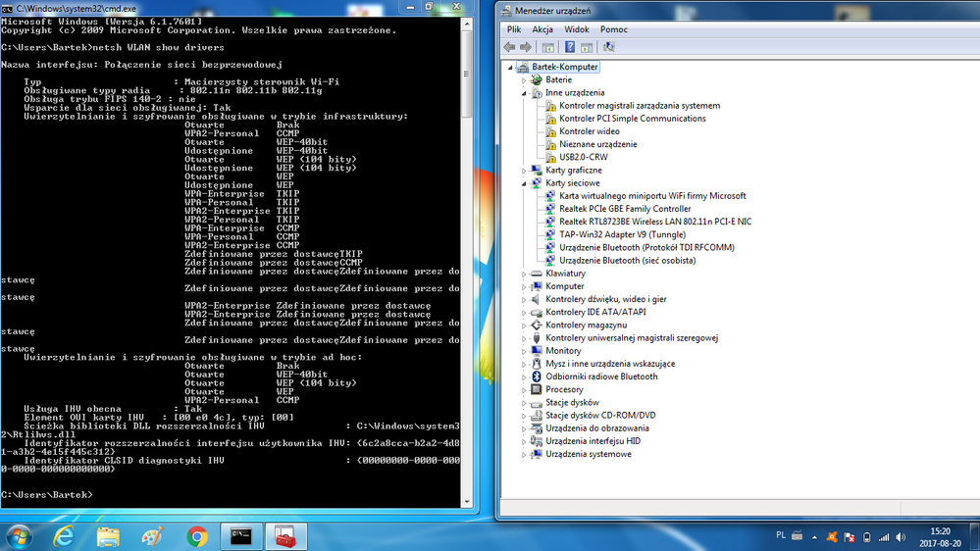Click the volume speaker icon in system tray
The image size is (980, 551).
pos(902,537)
